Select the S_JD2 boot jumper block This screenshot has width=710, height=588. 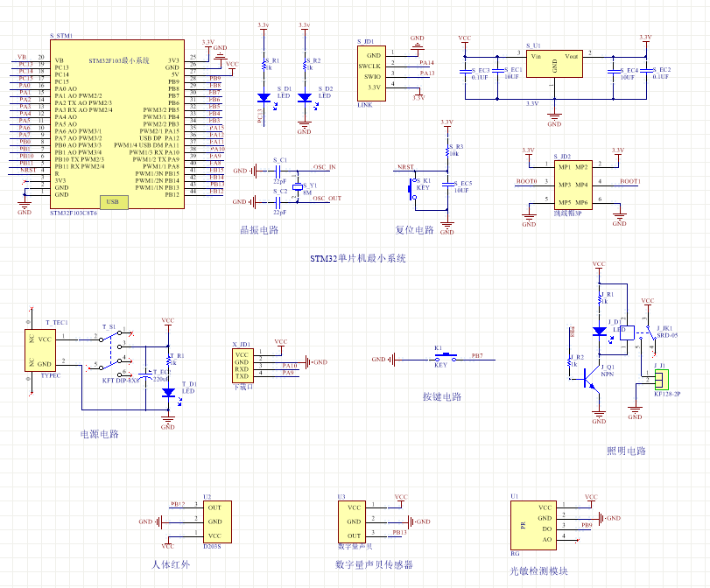click(x=573, y=185)
